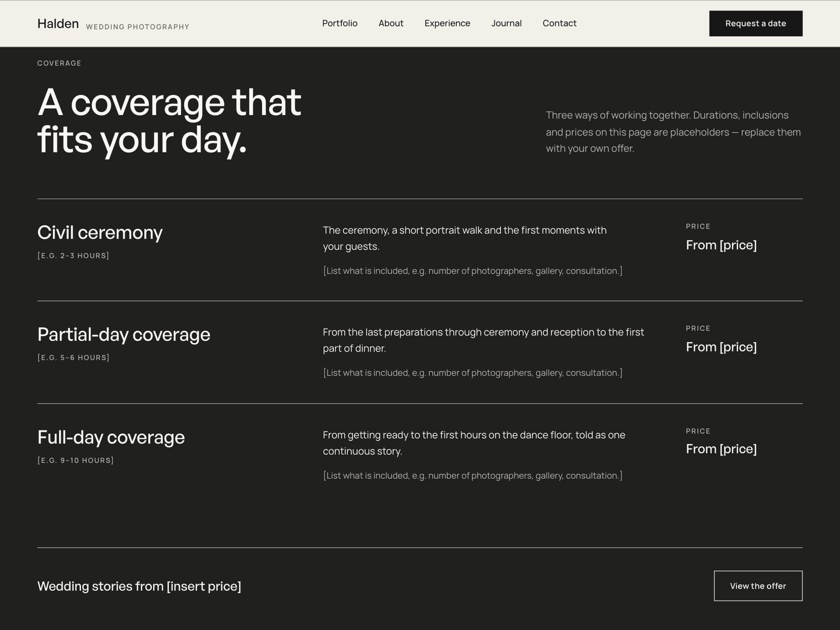Open the Portfolio nav link
This screenshot has width=840, height=630.
340,23
